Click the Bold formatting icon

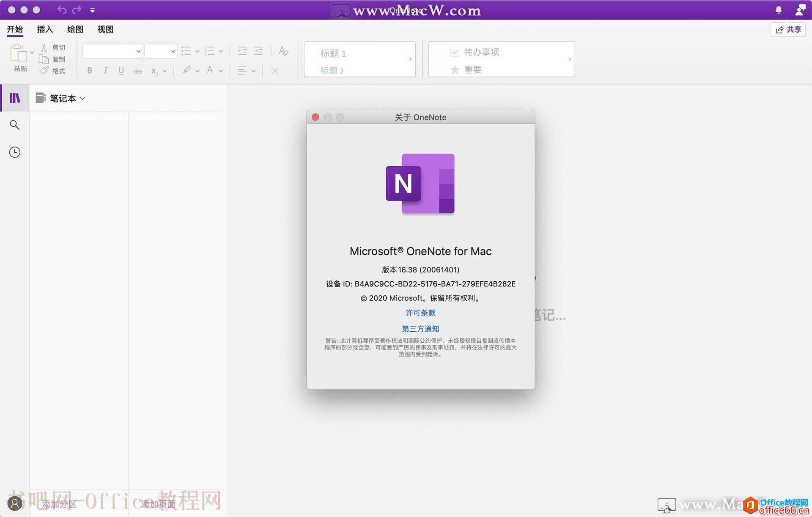pyautogui.click(x=89, y=71)
